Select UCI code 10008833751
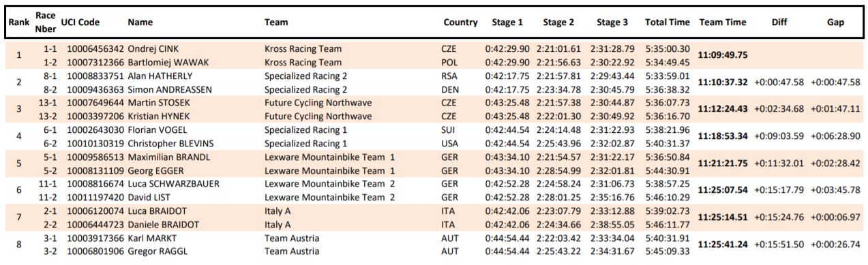 (x=95, y=76)
